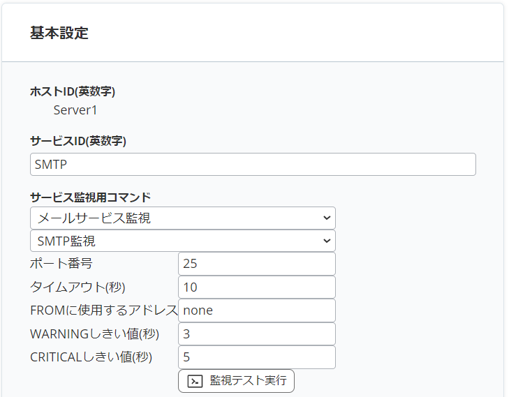Viewport: 532px width, 397px height.
Task: Click the FROM address field containing none
Action: click(x=256, y=310)
